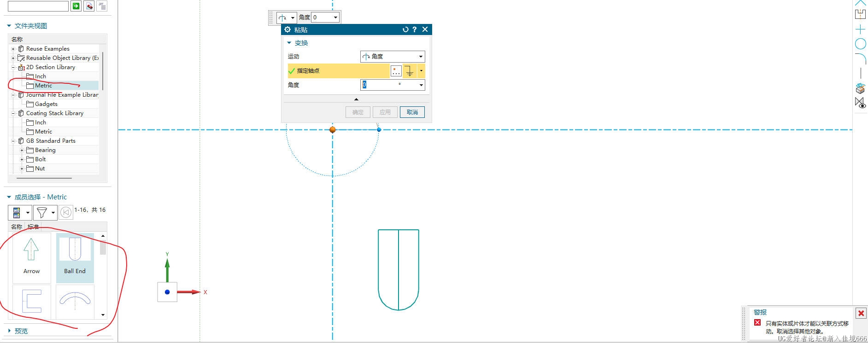Click the first page navigation button
Screen dimensions: 868x344
[x=66, y=212]
